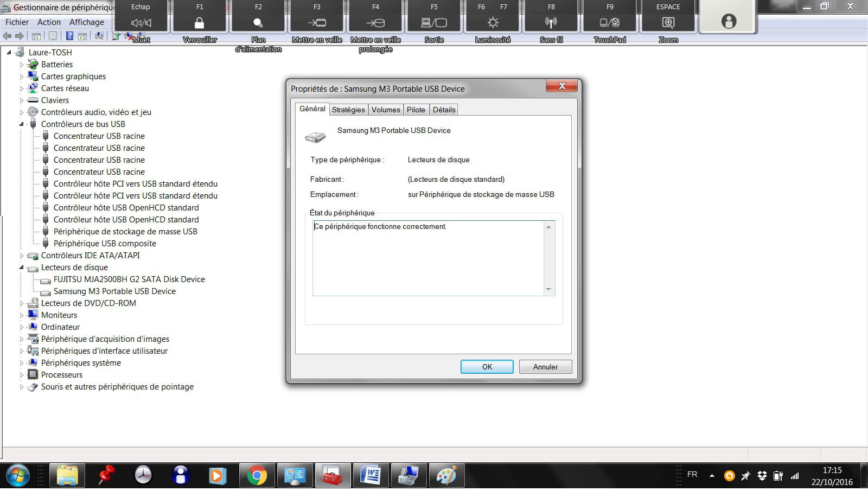Click the F1 Verrouiller lock card
The image size is (868, 504).
200,16
